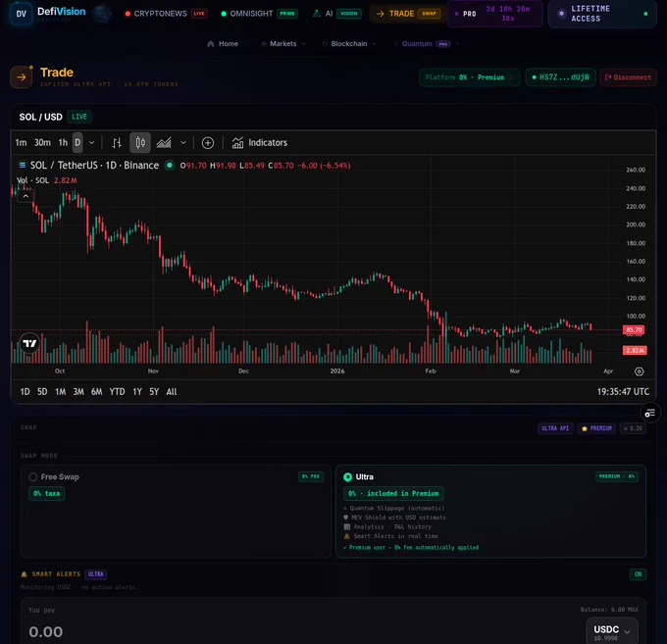667x644 pixels.
Task: Open chart settings gear icon
Action: [639, 372]
